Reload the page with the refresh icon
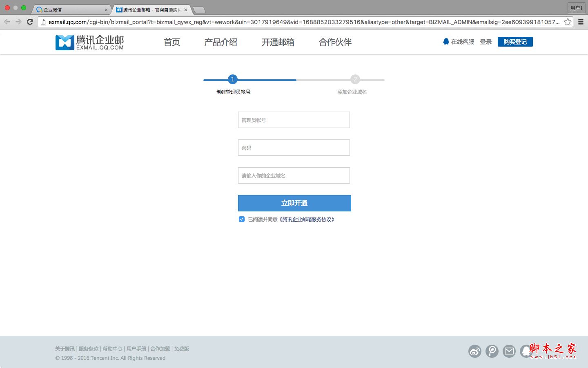This screenshot has width=588, height=368. coord(29,22)
